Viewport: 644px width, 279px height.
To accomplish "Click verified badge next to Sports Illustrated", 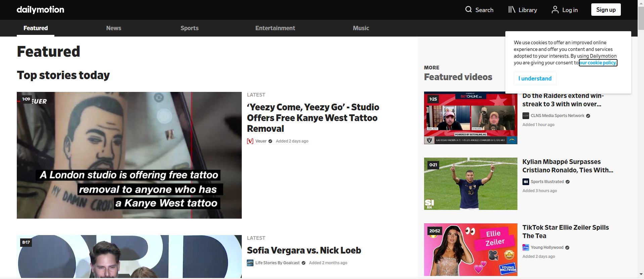I will point(567,182).
